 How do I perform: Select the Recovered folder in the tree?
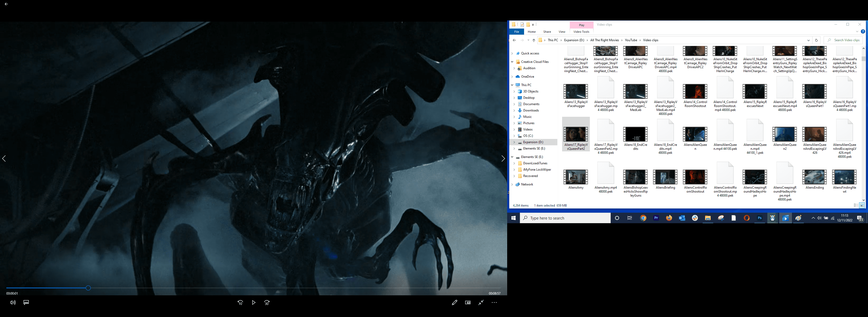click(530, 176)
